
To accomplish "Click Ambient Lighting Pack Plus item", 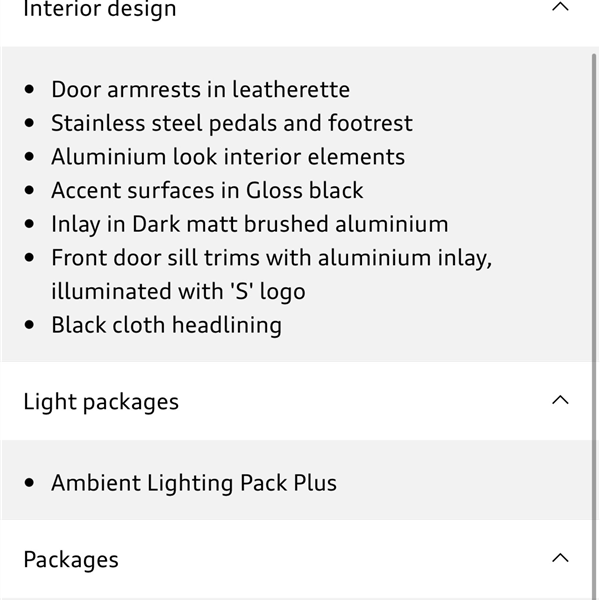I will click(194, 483).
